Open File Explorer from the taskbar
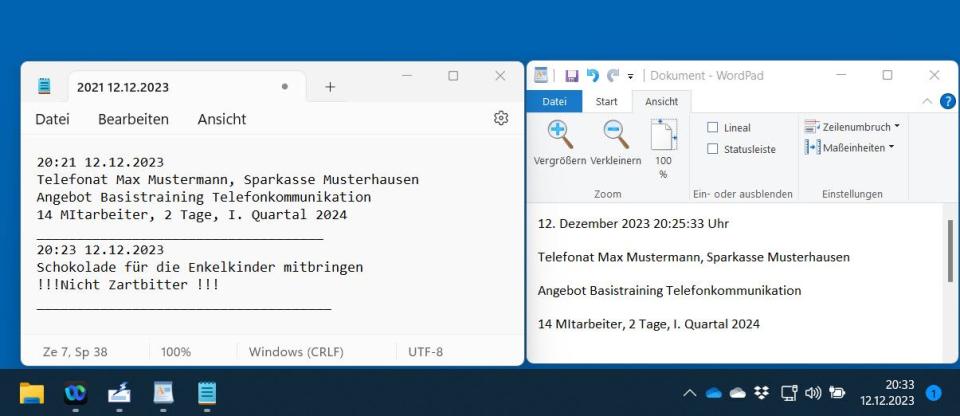Screen dimensions: 960x416 [x=32, y=393]
